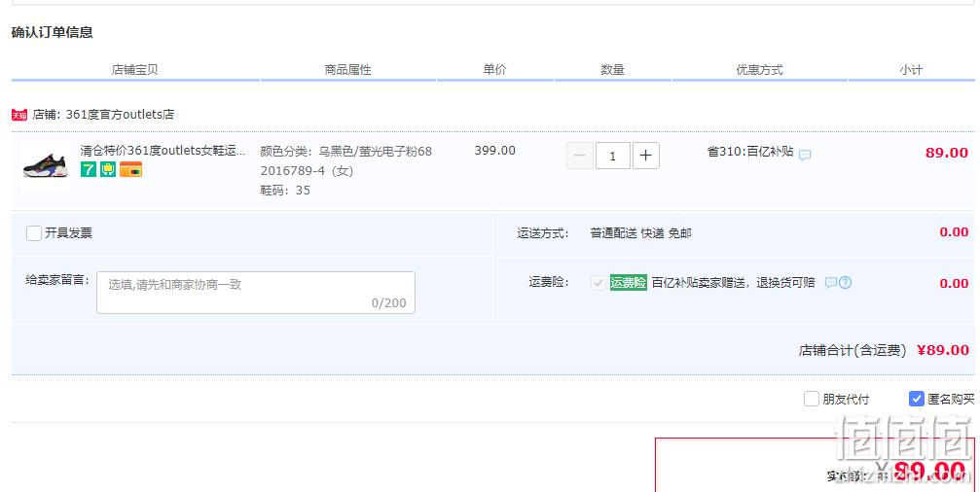Click the item subtotal 89.00
980x492 pixels.
(947, 153)
